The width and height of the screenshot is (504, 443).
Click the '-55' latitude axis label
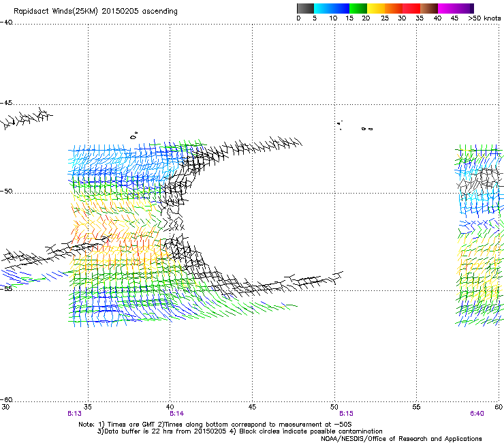tap(6, 288)
